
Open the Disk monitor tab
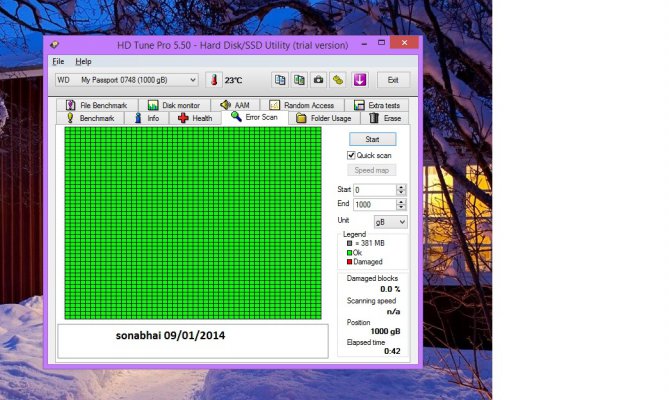coord(174,105)
